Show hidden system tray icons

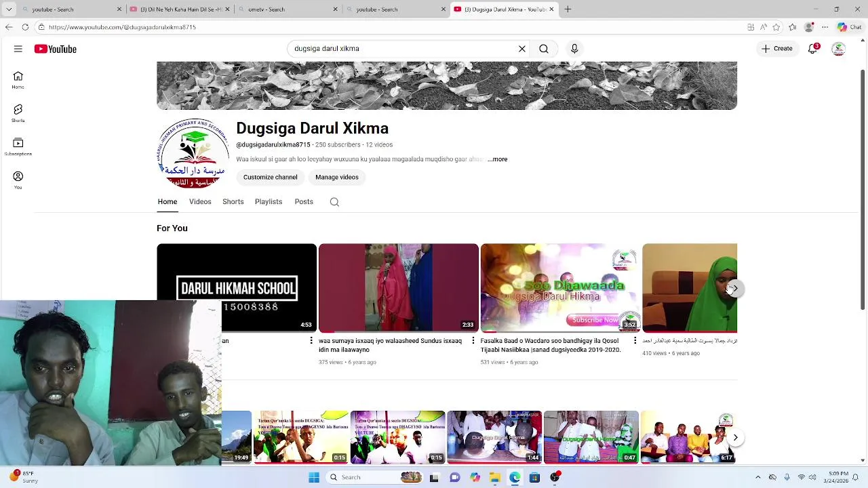pyautogui.click(x=758, y=477)
